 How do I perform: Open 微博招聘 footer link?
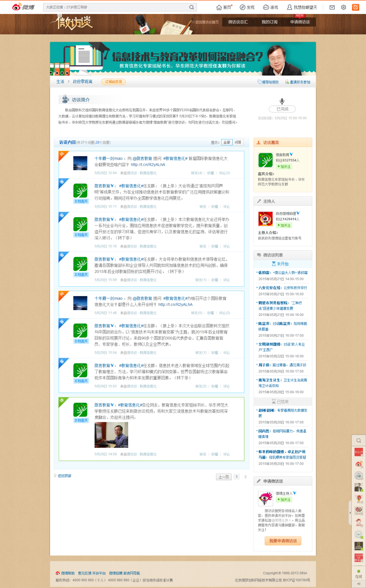[116, 573]
